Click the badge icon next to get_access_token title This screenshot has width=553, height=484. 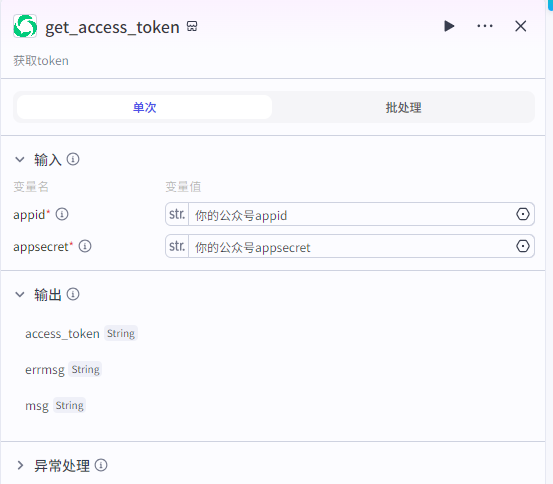click(x=192, y=26)
